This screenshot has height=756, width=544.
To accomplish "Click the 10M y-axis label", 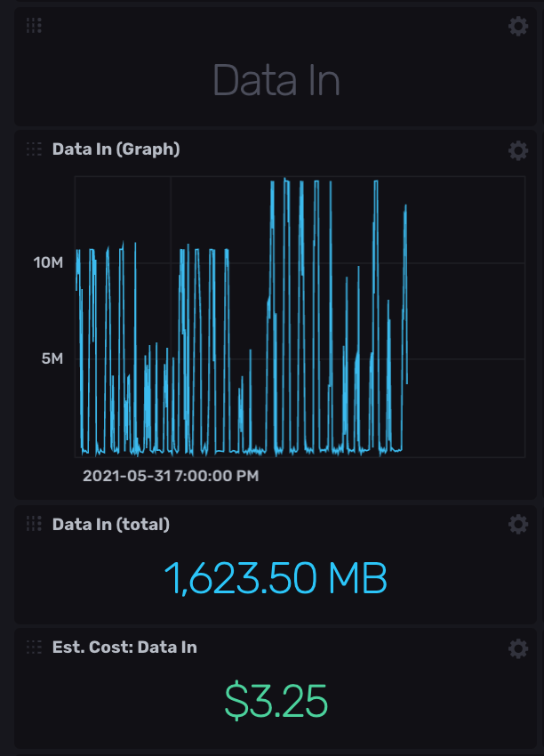I will pos(48,263).
